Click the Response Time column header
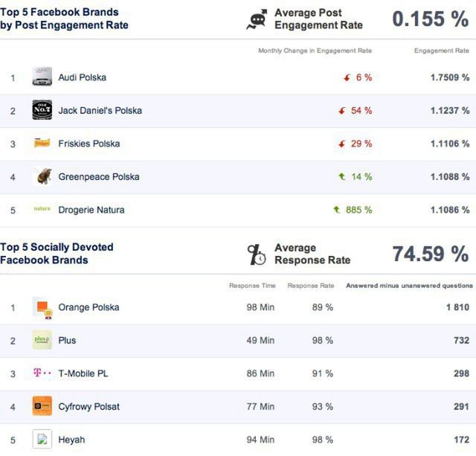The image size is (476, 456). pyautogui.click(x=252, y=286)
